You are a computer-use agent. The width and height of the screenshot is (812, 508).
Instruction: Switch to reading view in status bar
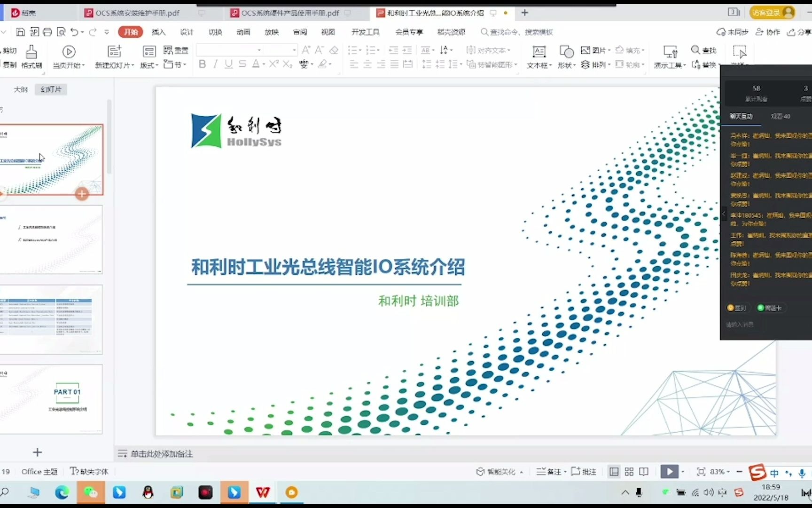coord(644,471)
